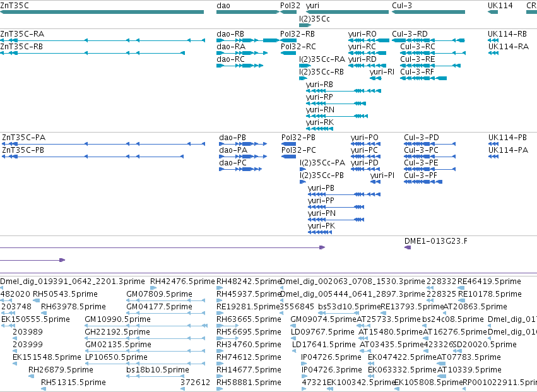
Task: Open EST label IP04726.3prime
Action: click(331, 370)
